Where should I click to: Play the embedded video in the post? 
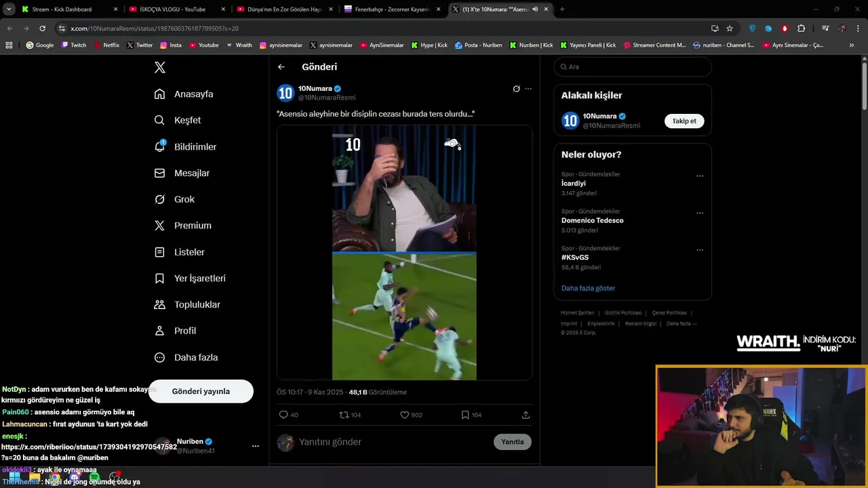[x=404, y=252]
